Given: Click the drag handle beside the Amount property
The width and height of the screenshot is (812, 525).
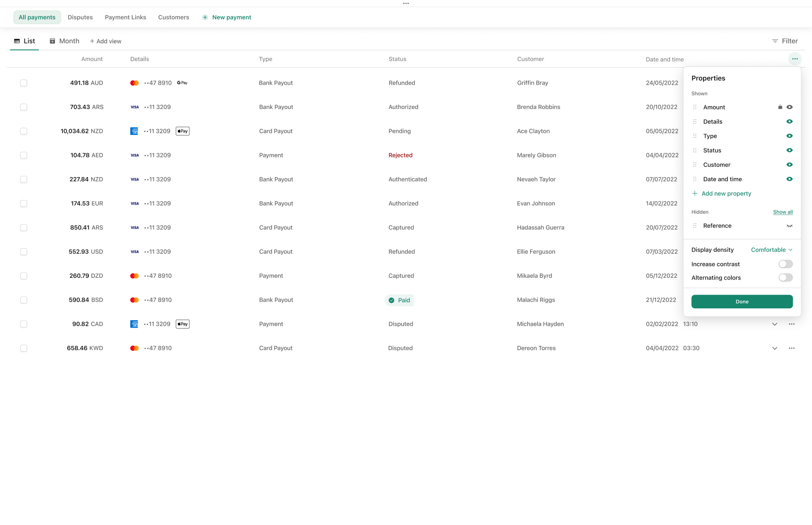Looking at the screenshot, I should tap(695, 107).
